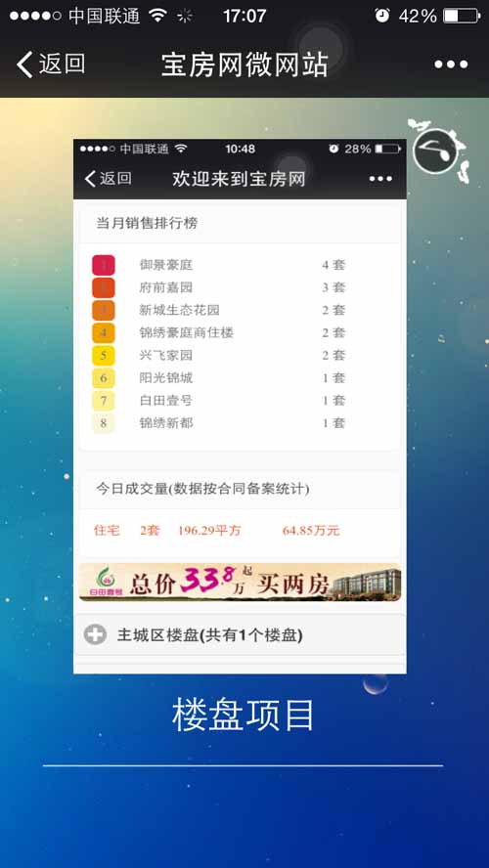
Task: Tap 返回 text in inner screenshot header
Action: tap(115, 178)
